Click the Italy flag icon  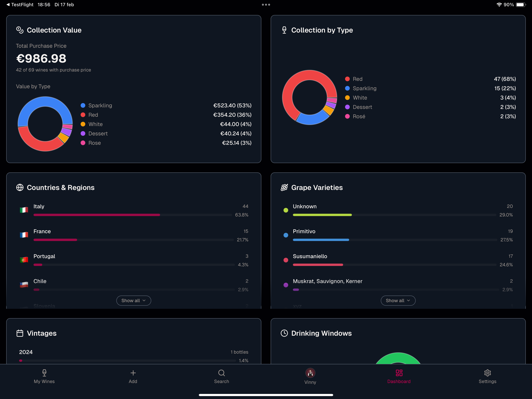[24, 210]
